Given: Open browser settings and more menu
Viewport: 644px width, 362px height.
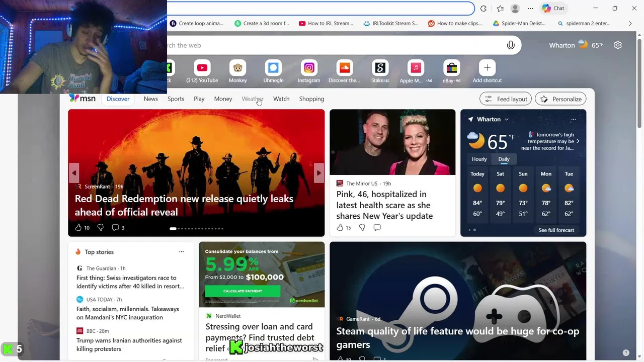Looking at the screenshot, I should pyautogui.click(x=530, y=9).
